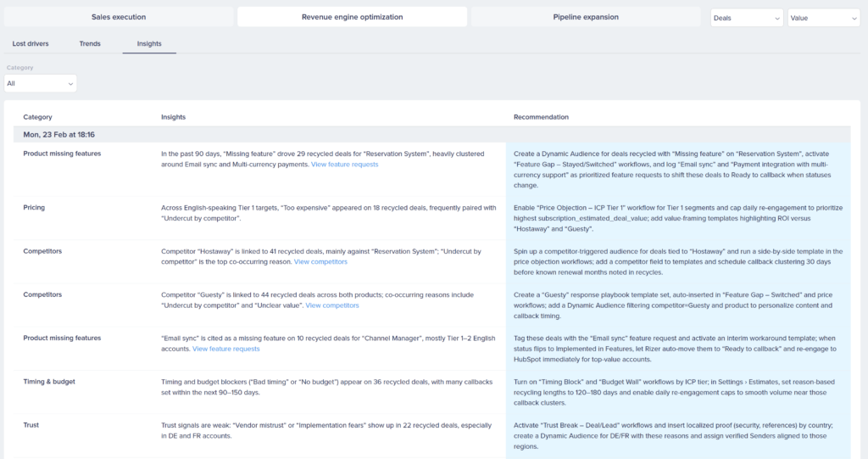
Task: Expand the Value dropdown
Action: pyautogui.click(x=823, y=17)
